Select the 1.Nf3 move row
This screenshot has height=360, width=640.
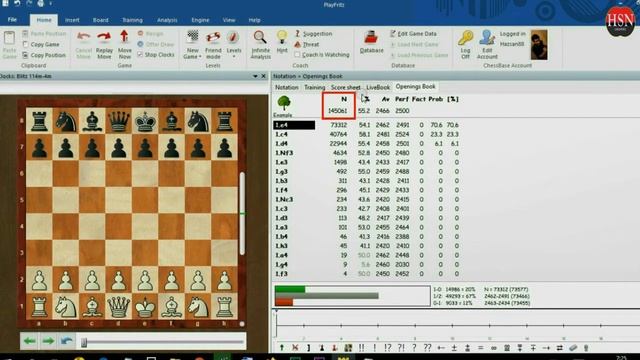367,153
